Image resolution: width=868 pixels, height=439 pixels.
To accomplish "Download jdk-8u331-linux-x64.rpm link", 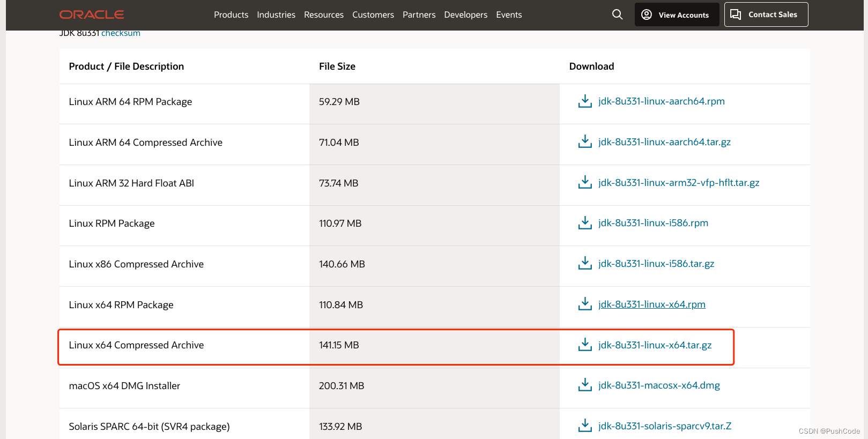I will pyautogui.click(x=652, y=304).
